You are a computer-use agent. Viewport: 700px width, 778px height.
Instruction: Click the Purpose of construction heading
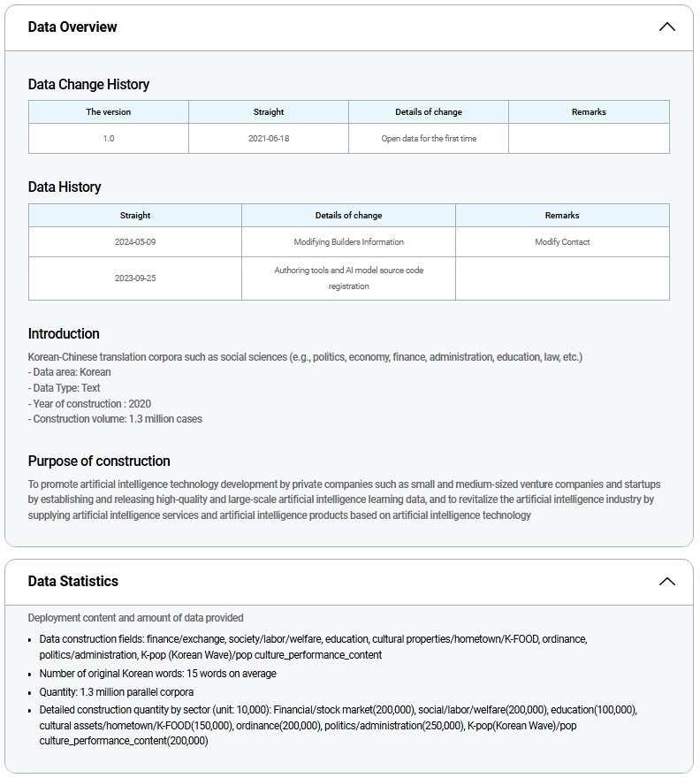[x=99, y=461]
